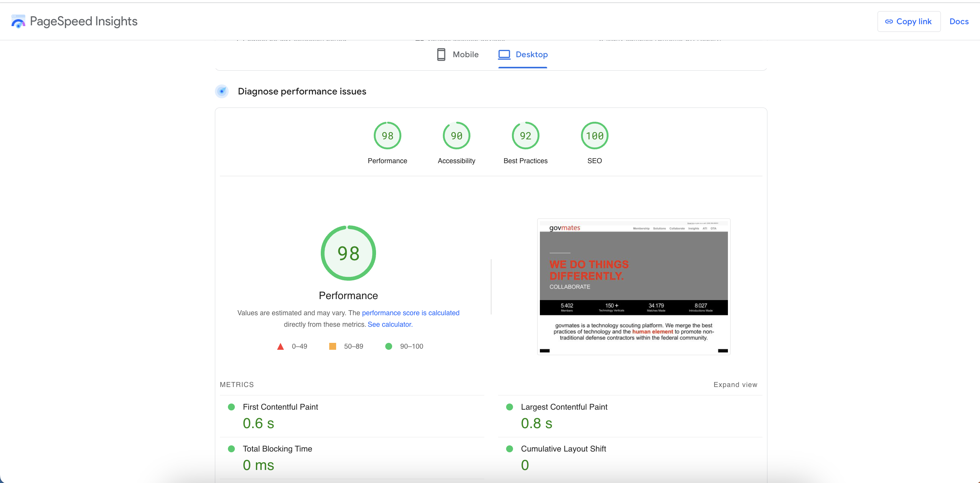The image size is (980, 483).
Task: Select the 90 Accessibility score gauge
Action: tap(457, 136)
